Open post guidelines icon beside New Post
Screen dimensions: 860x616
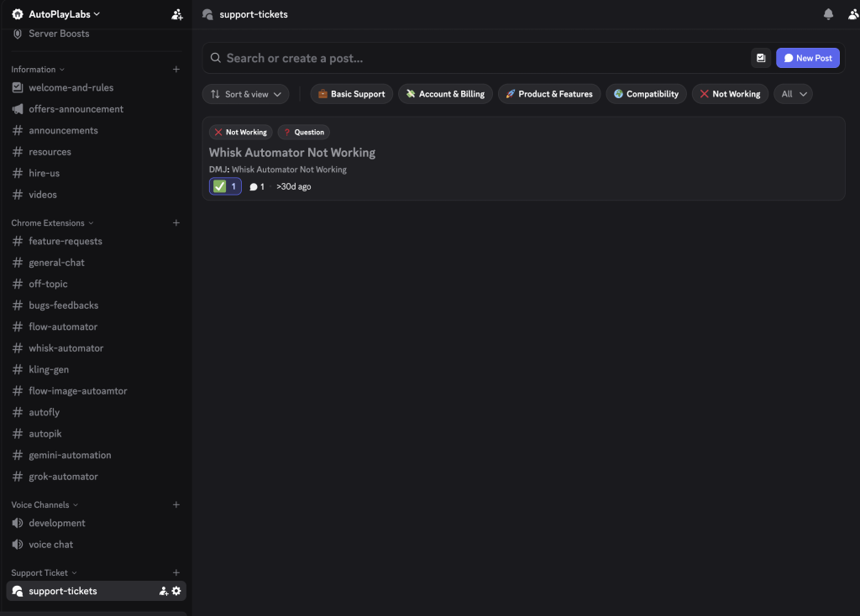[x=761, y=58]
